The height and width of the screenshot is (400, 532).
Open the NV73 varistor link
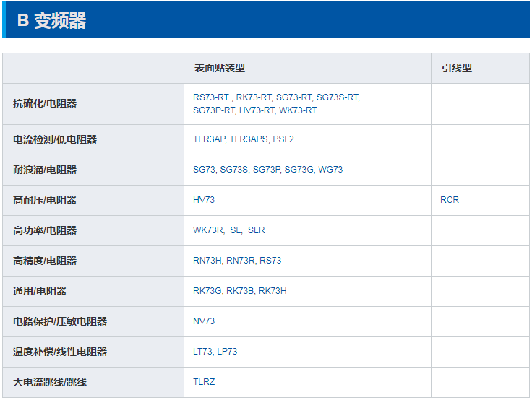coord(204,321)
